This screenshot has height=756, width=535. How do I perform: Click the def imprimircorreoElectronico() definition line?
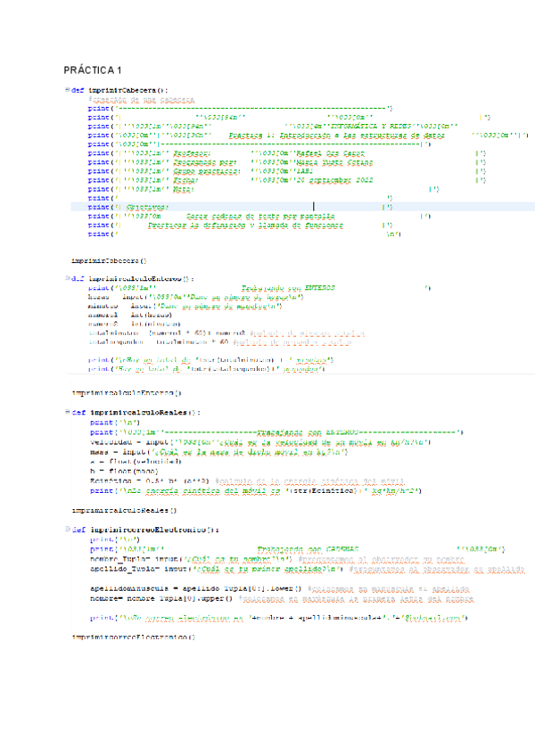click(x=146, y=530)
